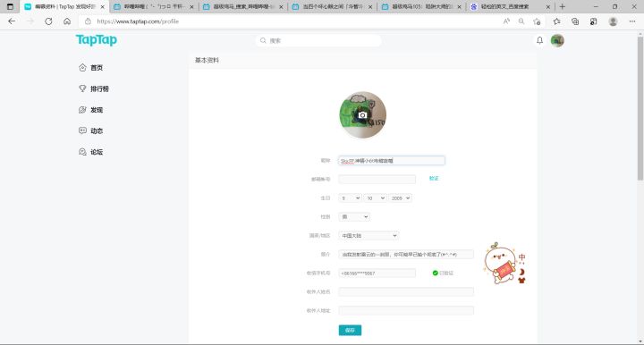Click the search magnifier in TapTap search box
The height and width of the screenshot is (345, 644).
[x=263, y=40]
